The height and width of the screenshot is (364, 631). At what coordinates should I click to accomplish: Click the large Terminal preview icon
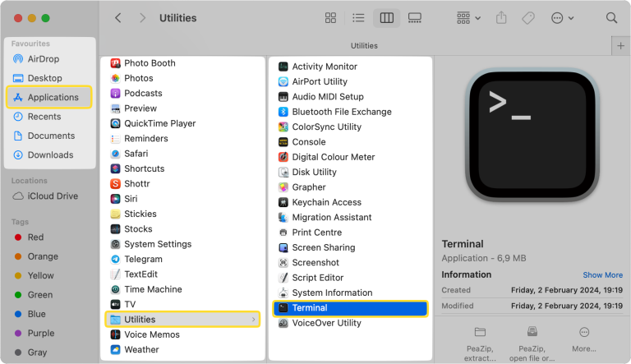[532, 136]
